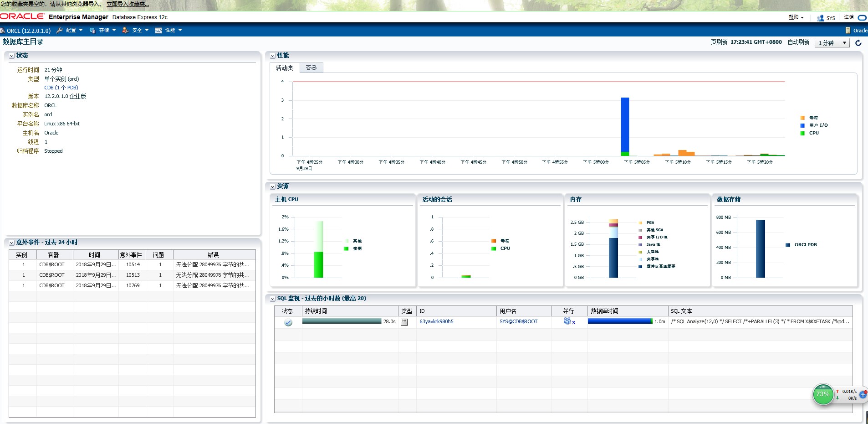Open the 帮助 dropdown menu
Image resolution: width=868 pixels, height=424 pixels.
[x=796, y=17]
